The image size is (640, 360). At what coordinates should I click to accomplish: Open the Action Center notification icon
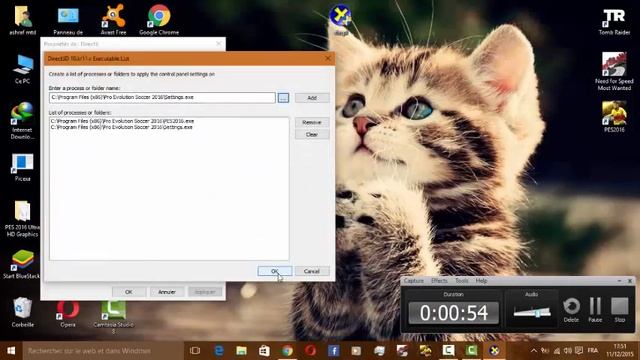(579, 351)
